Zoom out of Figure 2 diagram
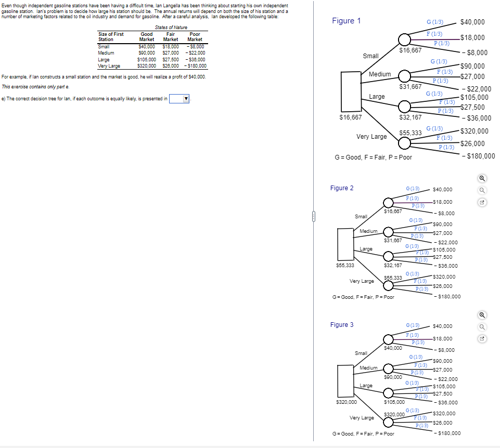Screen dimensions: 500x448 [482, 190]
